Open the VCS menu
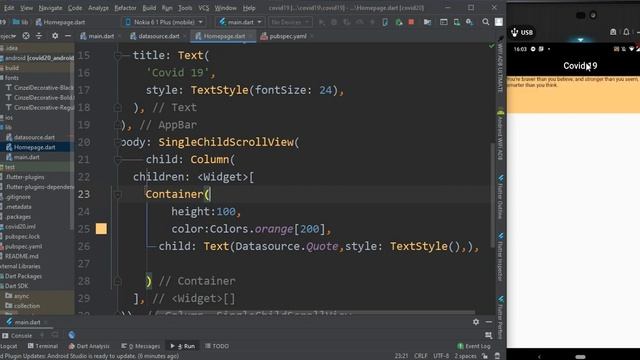Image resolution: width=640 pixels, height=360 pixels. (203, 8)
